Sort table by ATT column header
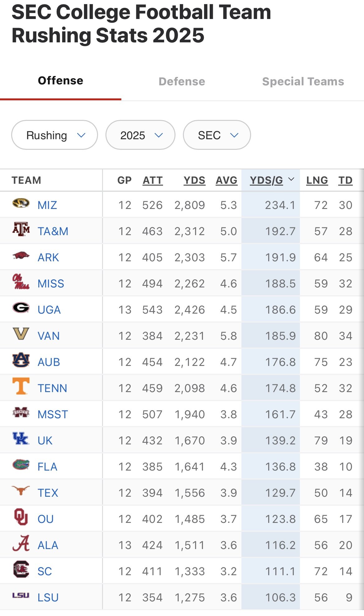Viewport: 364px width, 616px height. [153, 180]
